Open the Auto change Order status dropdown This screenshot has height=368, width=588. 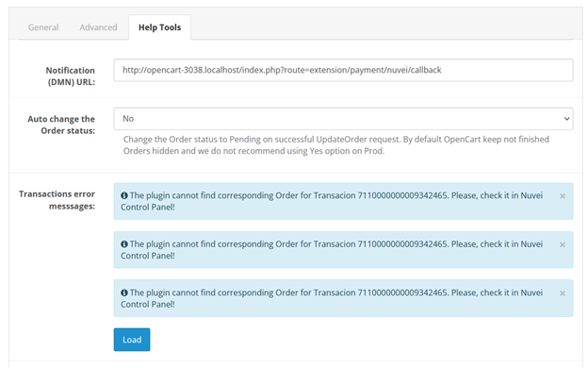[x=343, y=119]
